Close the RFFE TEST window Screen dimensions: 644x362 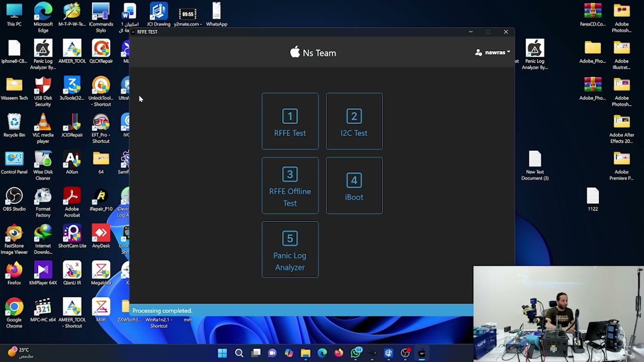(x=506, y=32)
